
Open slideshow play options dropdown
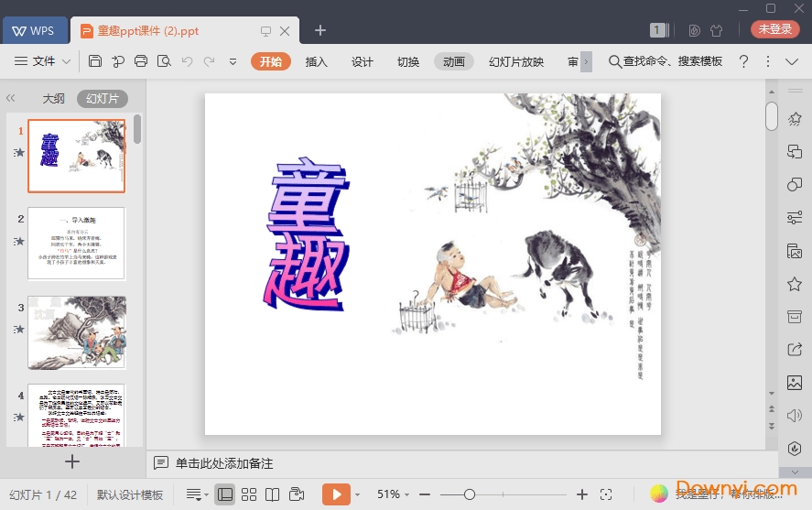(357, 495)
